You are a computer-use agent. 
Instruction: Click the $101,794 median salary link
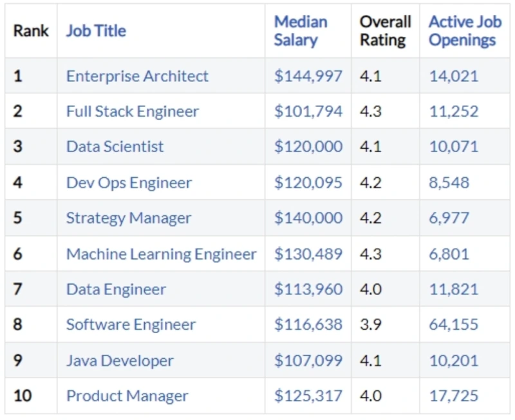[308, 111]
